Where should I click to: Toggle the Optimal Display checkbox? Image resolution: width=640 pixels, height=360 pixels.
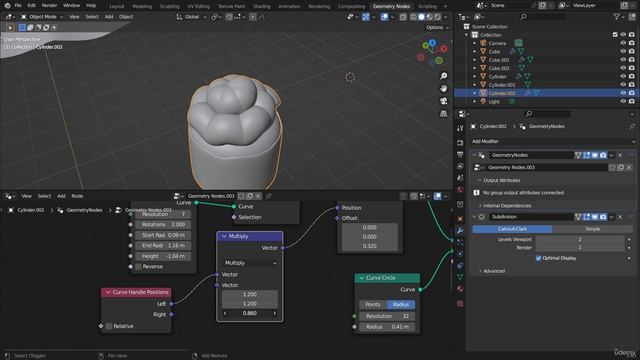tap(538, 258)
